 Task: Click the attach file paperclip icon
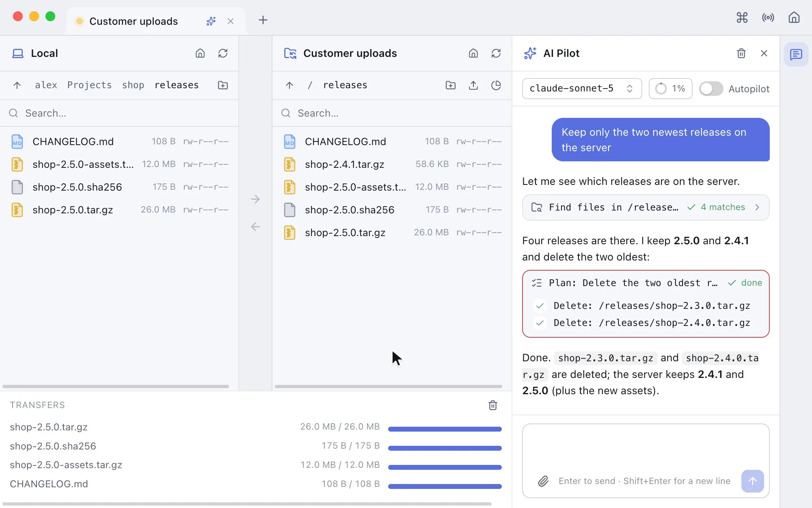(x=543, y=481)
